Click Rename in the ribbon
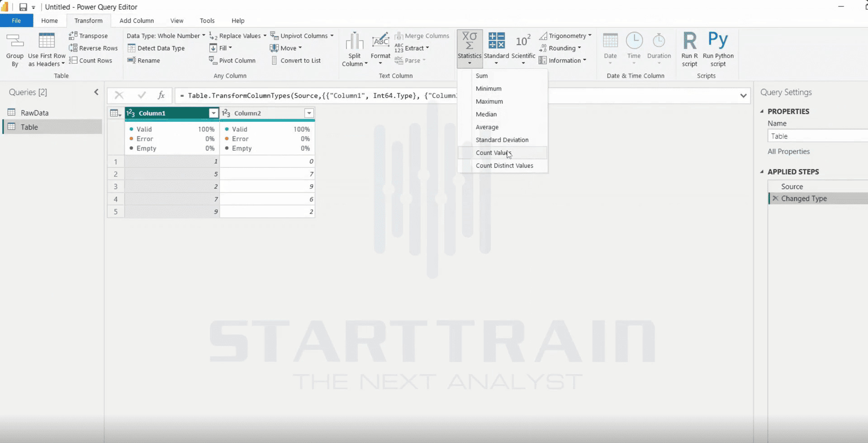 click(144, 60)
